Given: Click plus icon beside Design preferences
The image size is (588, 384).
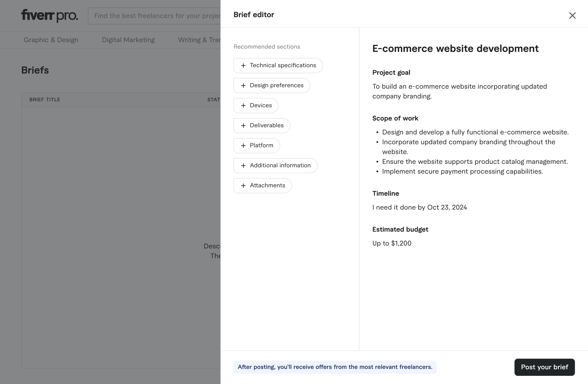Looking at the screenshot, I should [x=243, y=86].
